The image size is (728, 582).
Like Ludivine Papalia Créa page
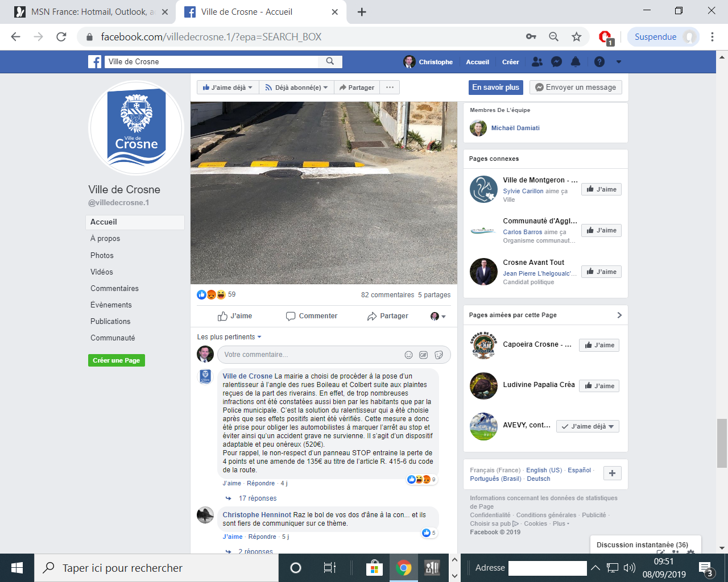[x=599, y=386]
